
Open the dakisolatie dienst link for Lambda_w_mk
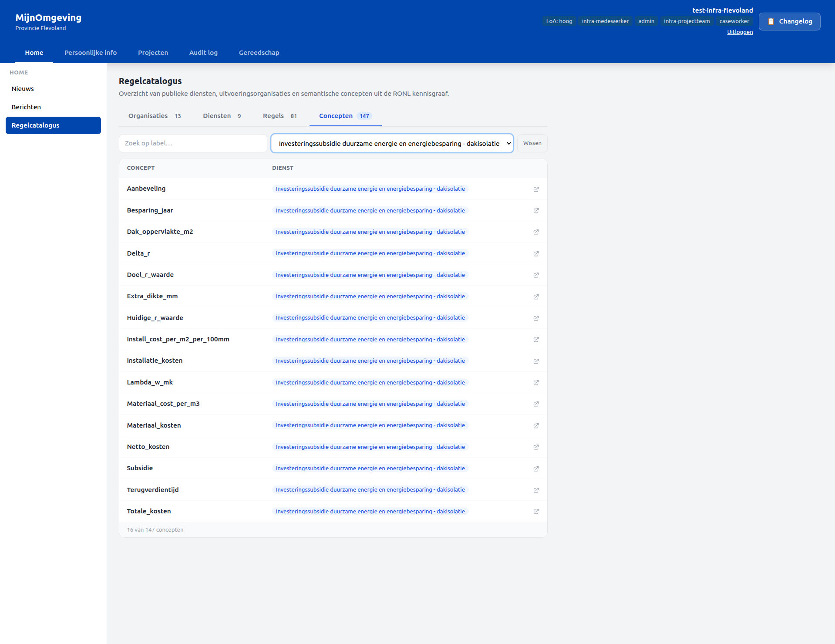coord(370,382)
